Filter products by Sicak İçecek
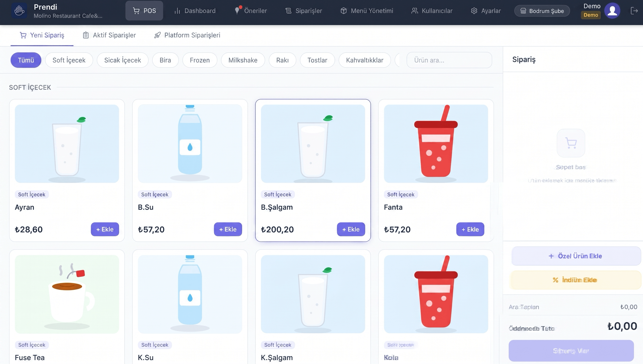Viewport: 643px width, 364px height. pos(122,60)
